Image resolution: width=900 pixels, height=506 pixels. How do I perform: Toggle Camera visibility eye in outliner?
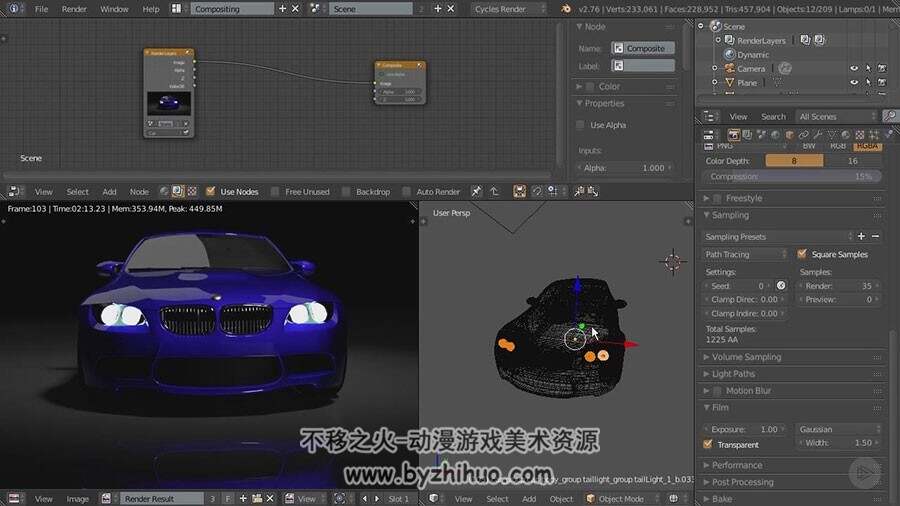[854, 68]
